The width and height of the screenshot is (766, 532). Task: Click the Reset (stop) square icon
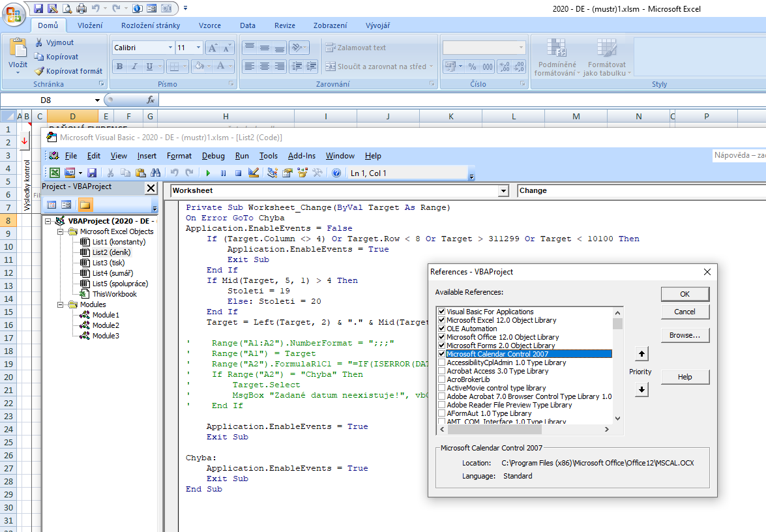(x=238, y=173)
